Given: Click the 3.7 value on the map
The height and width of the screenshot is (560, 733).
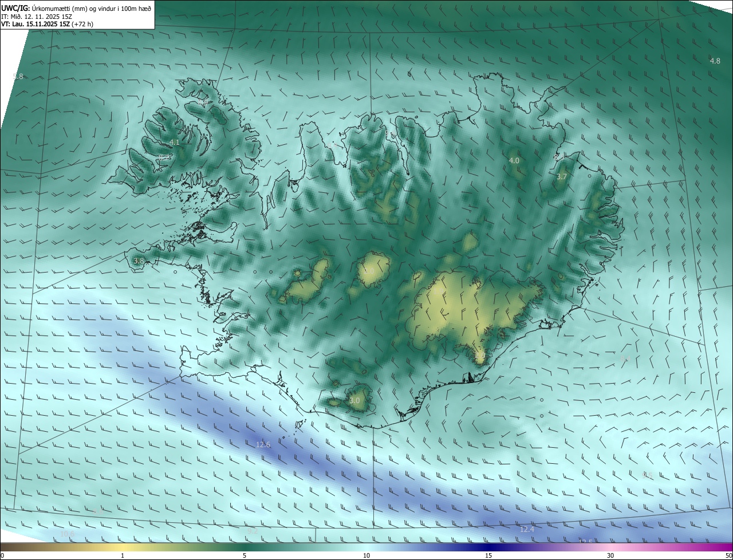Looking at the screenshot, I should coord(562,177).
